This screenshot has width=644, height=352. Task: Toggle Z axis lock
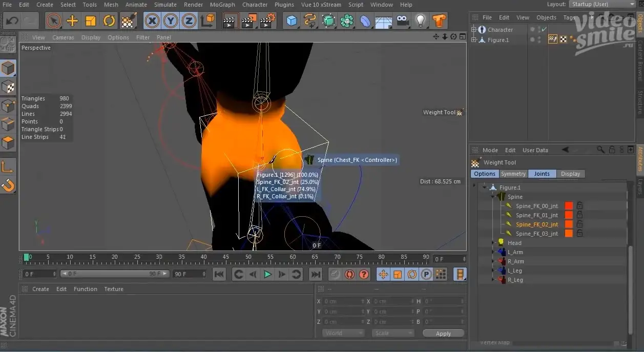point(189,20)
